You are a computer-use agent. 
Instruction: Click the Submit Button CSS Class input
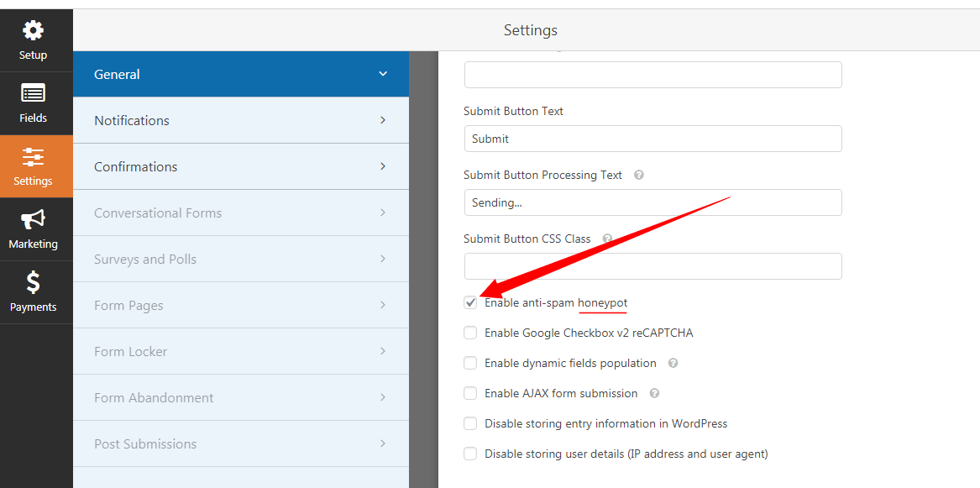click(x=652, y=266)
